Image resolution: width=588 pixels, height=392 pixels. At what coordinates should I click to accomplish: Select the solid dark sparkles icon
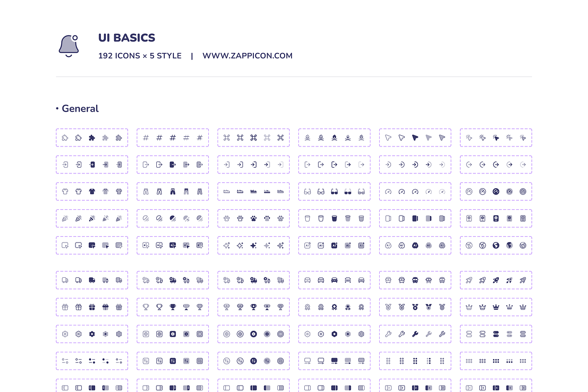coord(253,245)
